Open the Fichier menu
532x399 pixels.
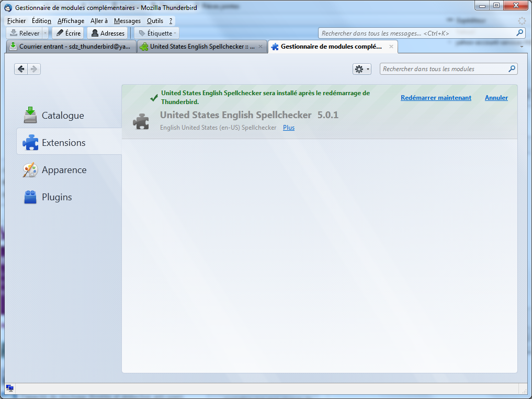click(16, 21)
